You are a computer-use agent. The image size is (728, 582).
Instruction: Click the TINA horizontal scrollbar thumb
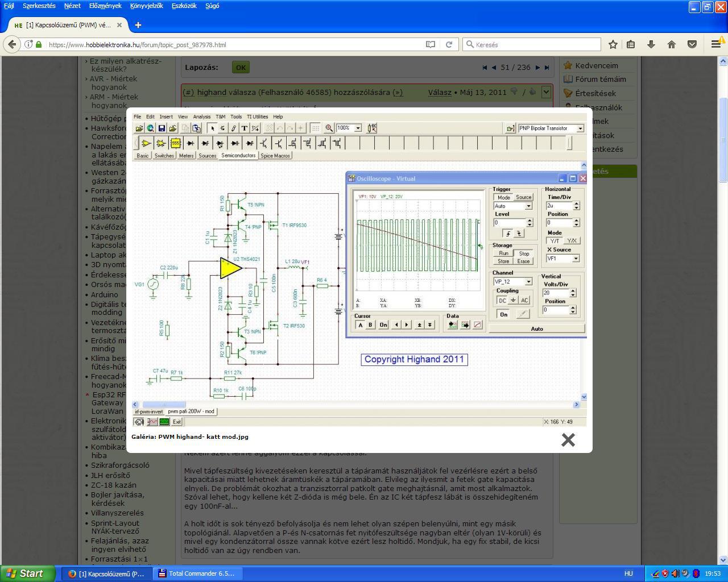(164, 405)
